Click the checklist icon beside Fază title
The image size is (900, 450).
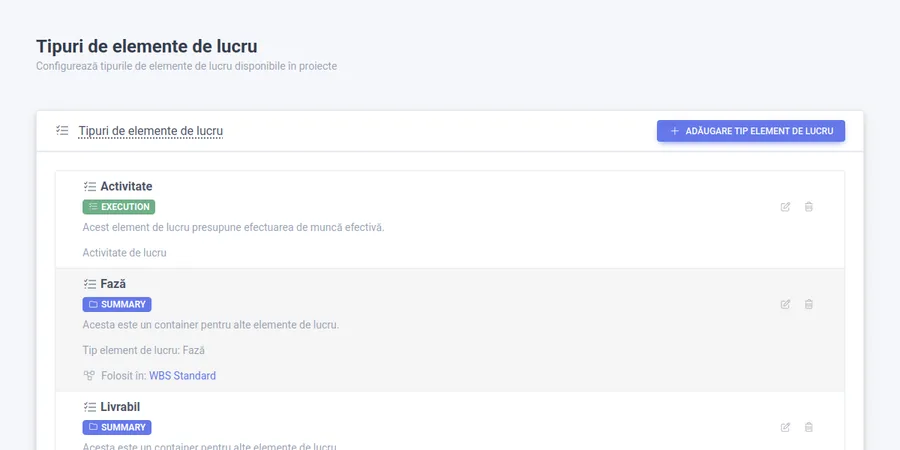[x=90, y=284]
